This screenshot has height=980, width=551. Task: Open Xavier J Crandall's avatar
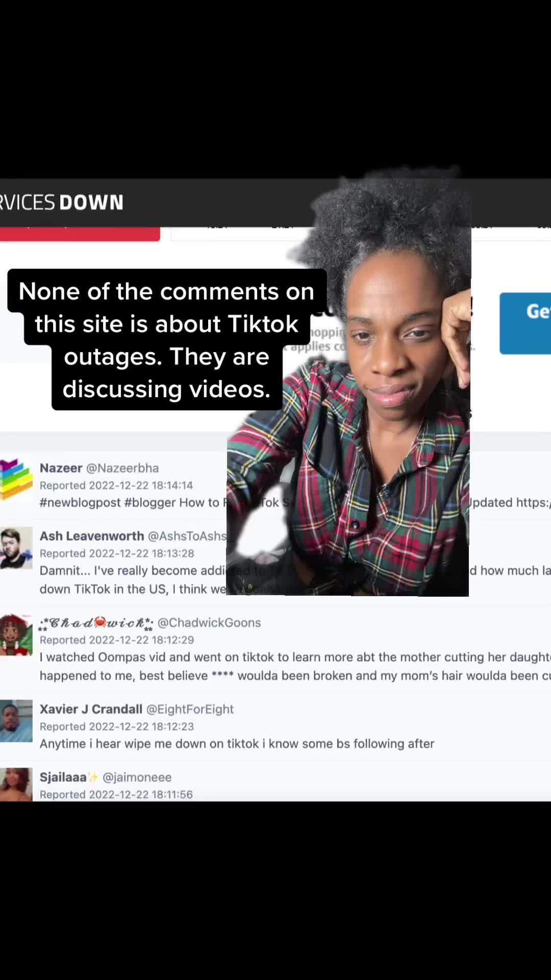tap(16, 721)
